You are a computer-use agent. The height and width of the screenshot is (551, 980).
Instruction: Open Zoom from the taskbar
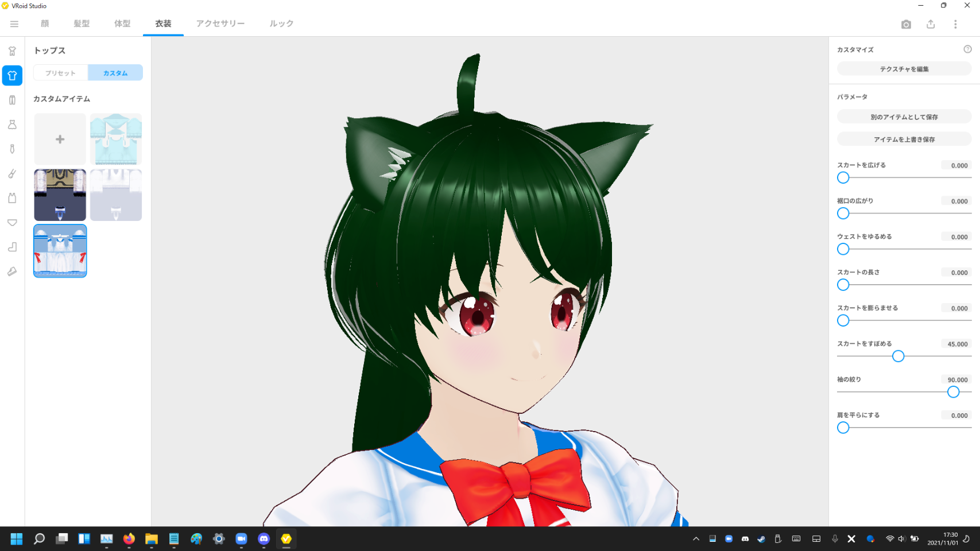[x=241, y=539]
